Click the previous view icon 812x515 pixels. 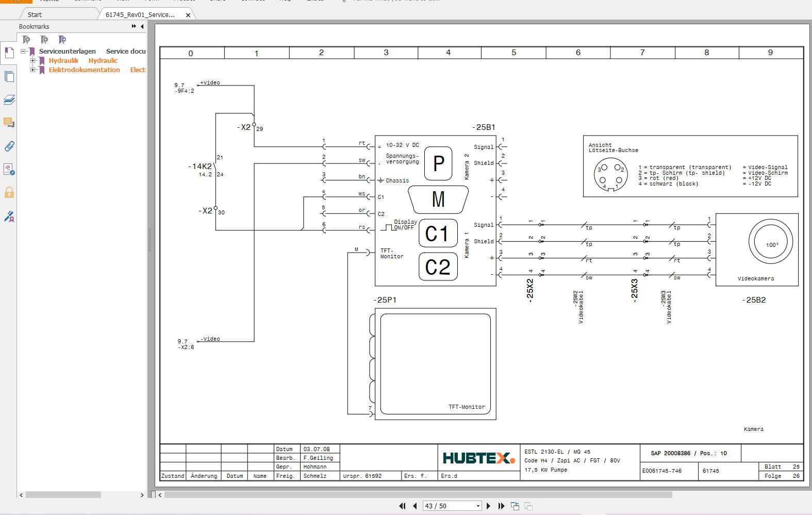pyautogui.click(x=515, y=506)
